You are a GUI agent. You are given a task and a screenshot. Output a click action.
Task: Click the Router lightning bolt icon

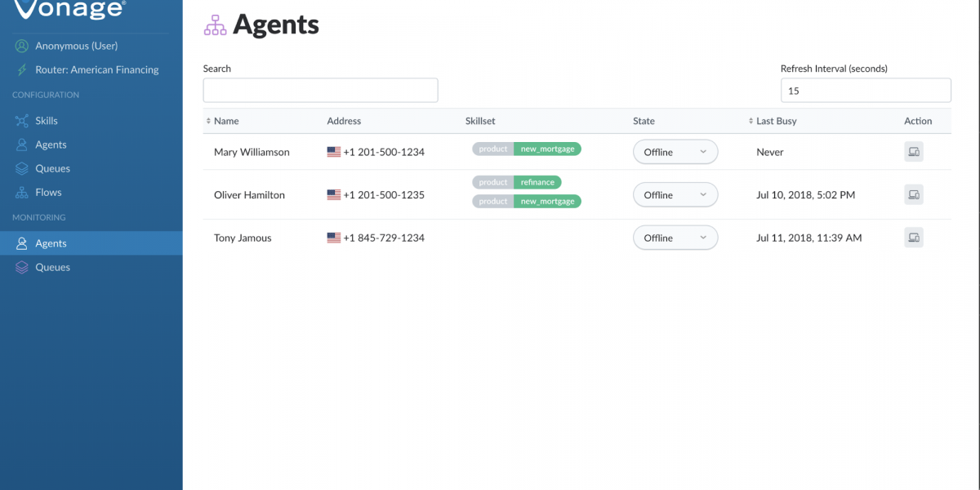click(x=21, y=70)
